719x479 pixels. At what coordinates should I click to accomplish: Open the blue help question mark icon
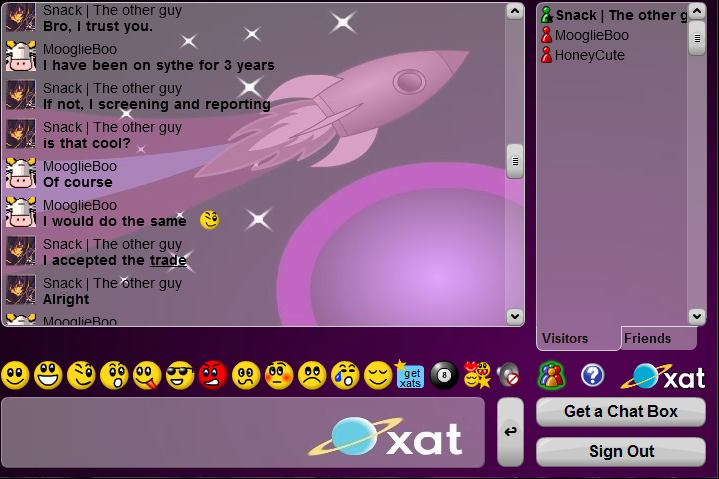tap(592, 375)
